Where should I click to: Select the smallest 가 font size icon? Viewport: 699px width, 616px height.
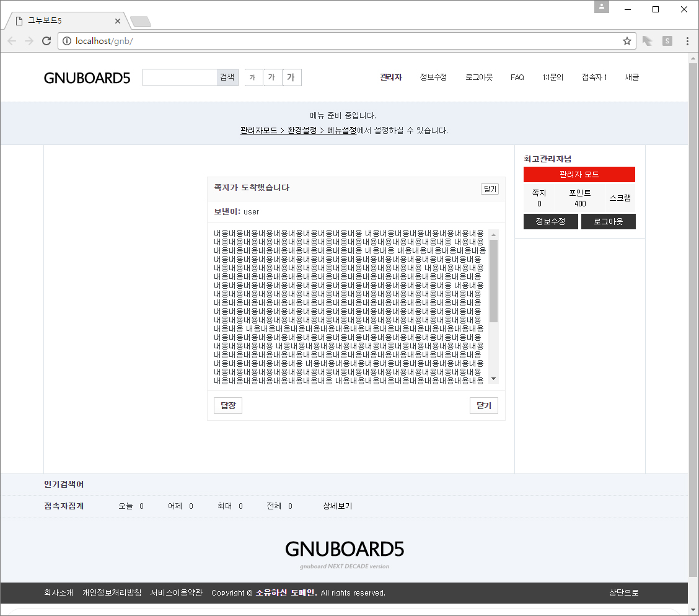click(253, 77)
